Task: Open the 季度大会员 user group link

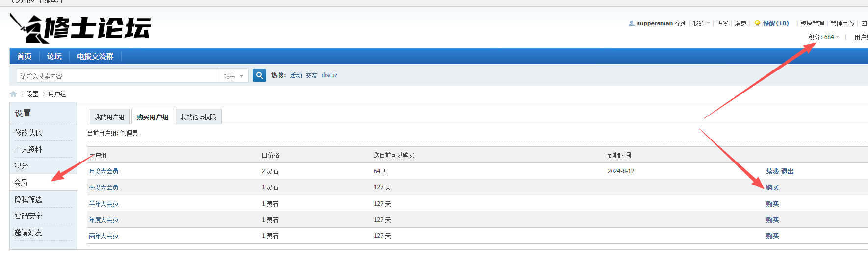Action: 103,187
